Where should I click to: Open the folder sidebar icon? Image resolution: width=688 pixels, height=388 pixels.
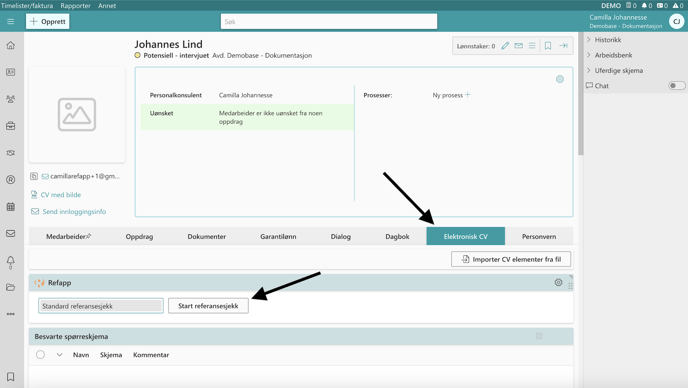click(11, 287)
